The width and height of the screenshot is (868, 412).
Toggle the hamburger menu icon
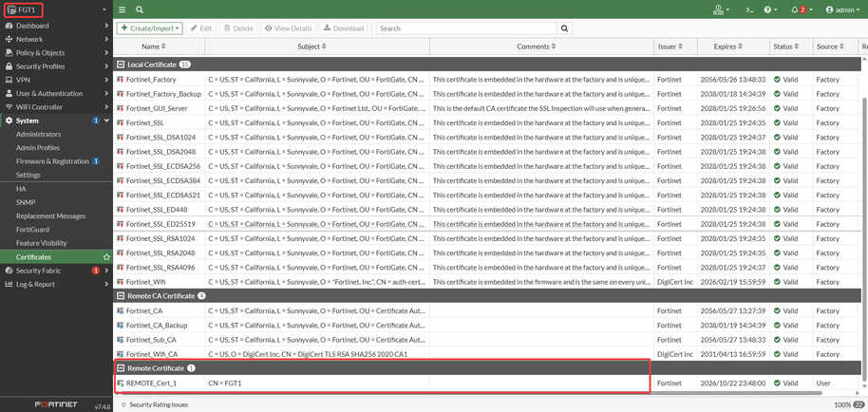[x=122, y=9]
